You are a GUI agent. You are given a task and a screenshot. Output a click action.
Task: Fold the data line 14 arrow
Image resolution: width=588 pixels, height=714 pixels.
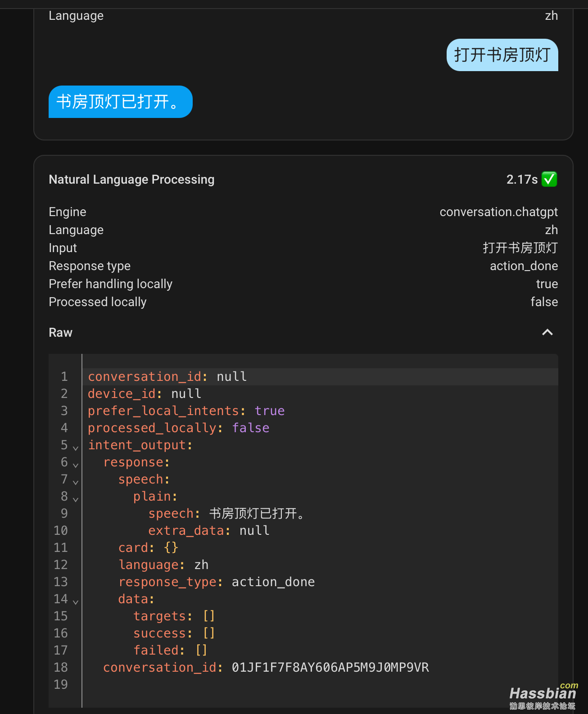click(76, 602)
